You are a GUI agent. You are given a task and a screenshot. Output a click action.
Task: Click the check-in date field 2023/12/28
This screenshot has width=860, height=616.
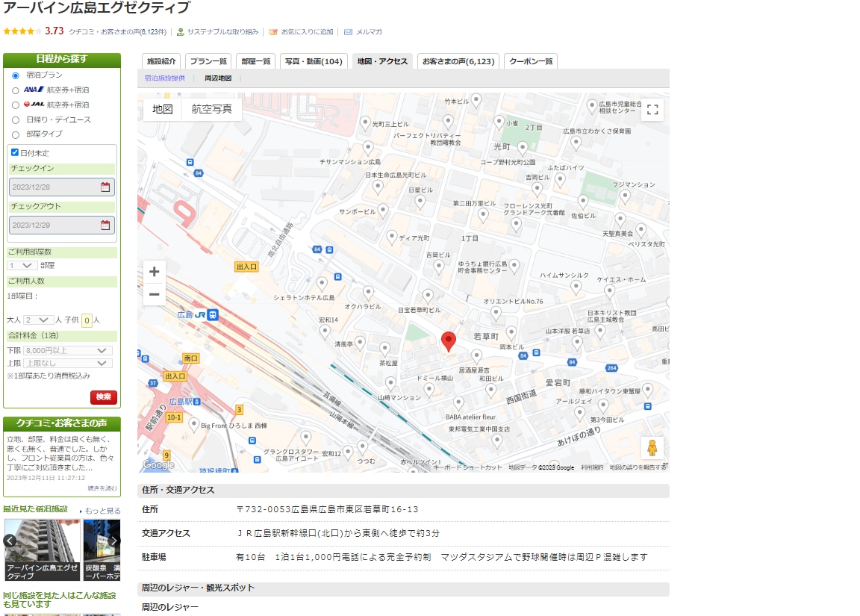point(61,187)
